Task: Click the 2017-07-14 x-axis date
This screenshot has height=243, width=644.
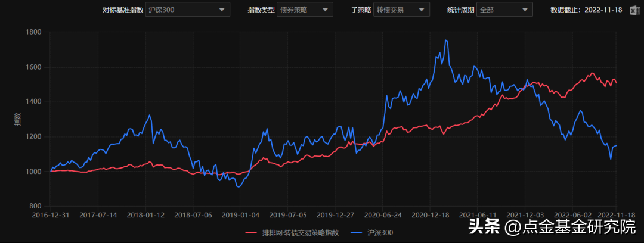Action: pos(98,214)
